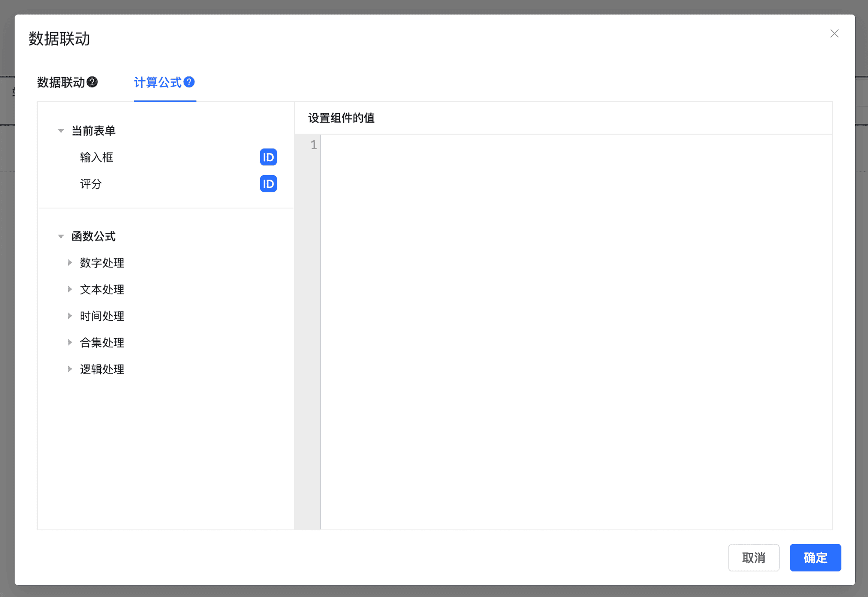Close the 数据联动 dialog with X
This screenshot has height=597, width=868.
834,34
